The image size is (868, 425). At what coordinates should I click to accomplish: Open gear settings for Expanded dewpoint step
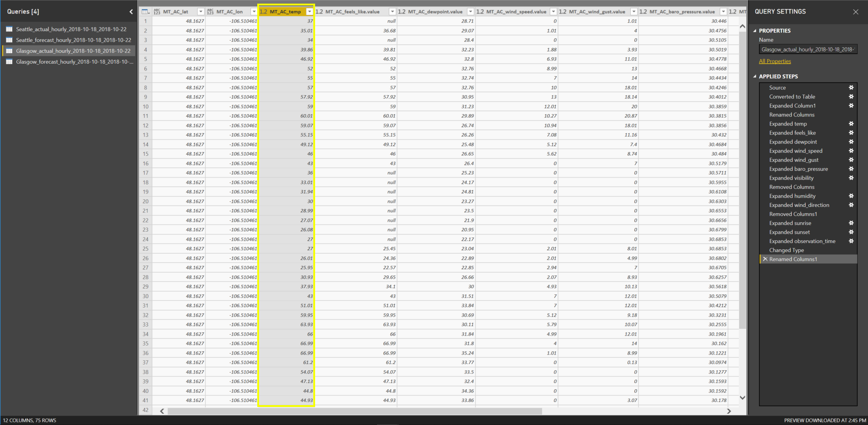tap(851, 142)
